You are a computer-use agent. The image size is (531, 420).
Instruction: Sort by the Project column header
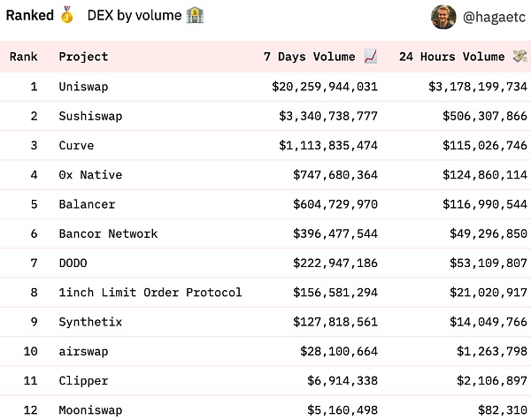click(83, 57)
